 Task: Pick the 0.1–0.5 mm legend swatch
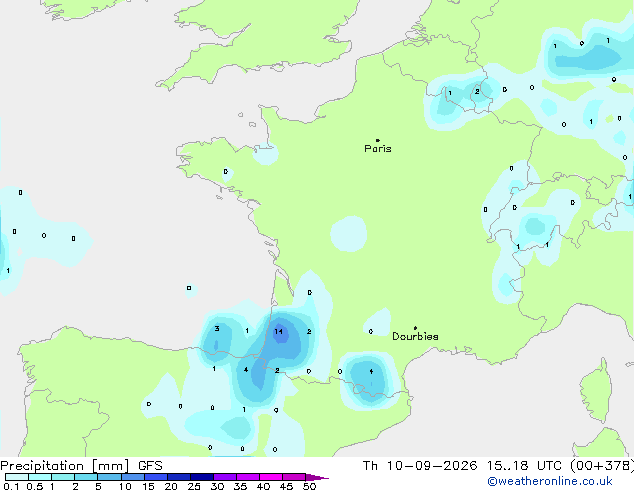17,477
